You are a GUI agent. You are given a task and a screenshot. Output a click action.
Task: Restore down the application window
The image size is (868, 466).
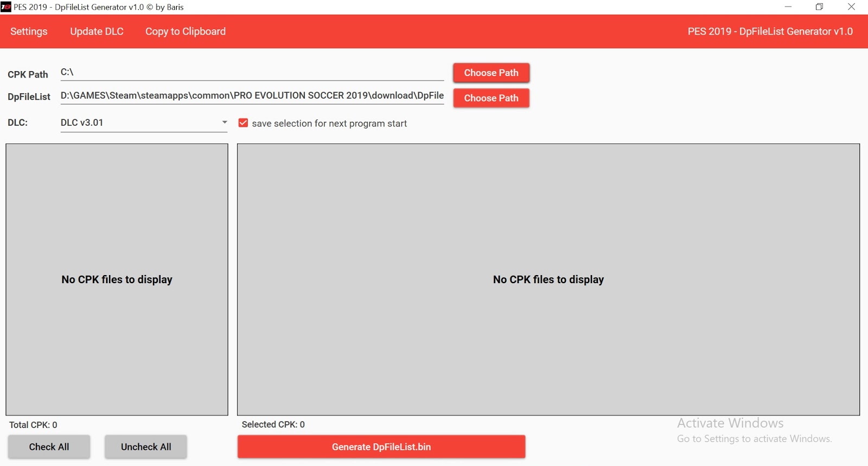[820, 7]
